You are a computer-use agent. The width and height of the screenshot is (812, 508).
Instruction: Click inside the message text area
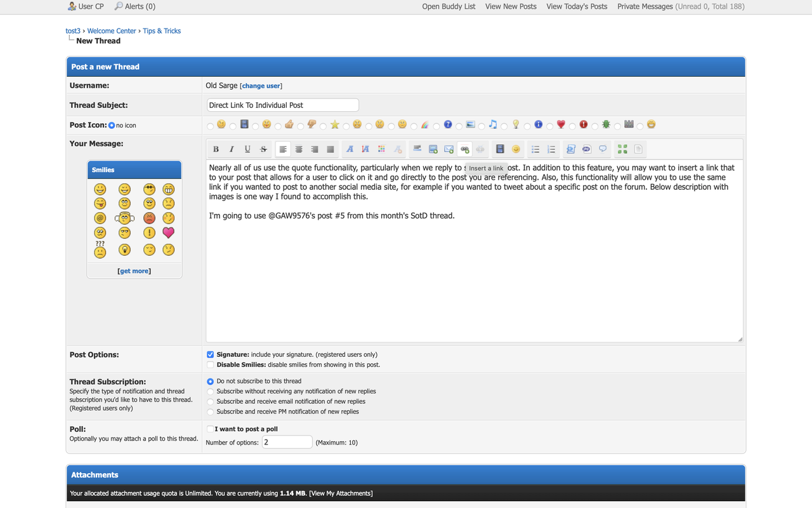coord(475,251)
